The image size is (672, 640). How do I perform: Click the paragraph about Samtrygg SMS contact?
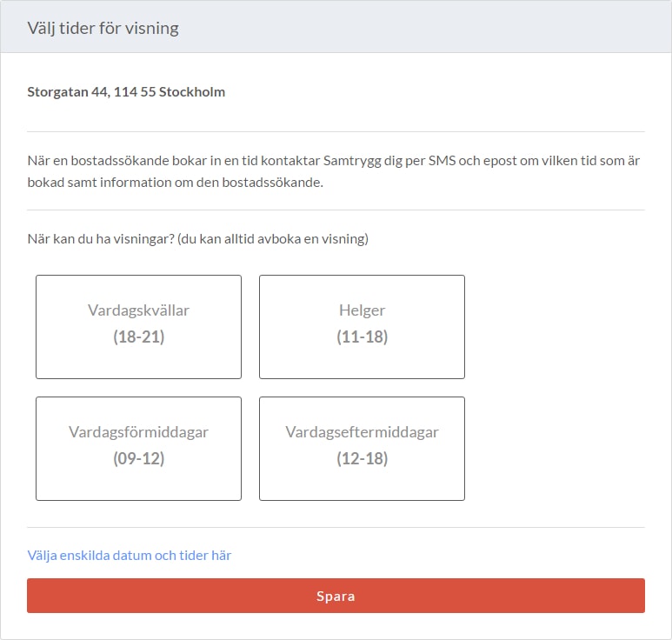(x=334, y=171)
